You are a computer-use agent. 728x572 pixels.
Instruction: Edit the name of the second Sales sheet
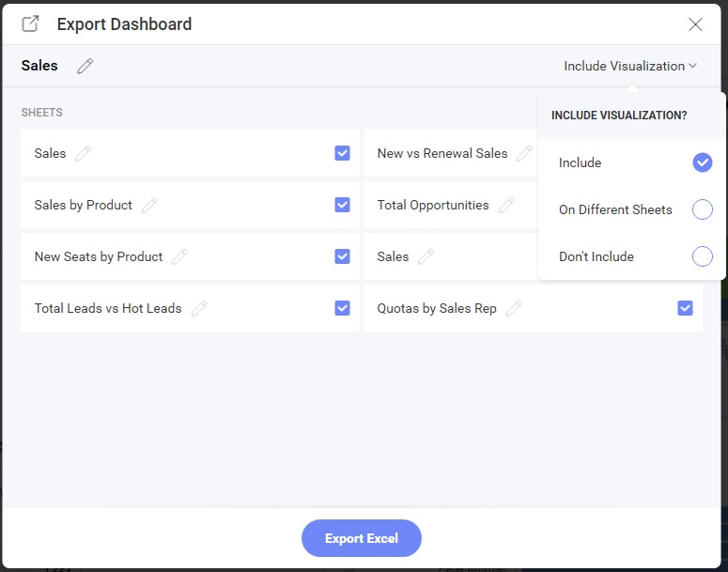426,256
